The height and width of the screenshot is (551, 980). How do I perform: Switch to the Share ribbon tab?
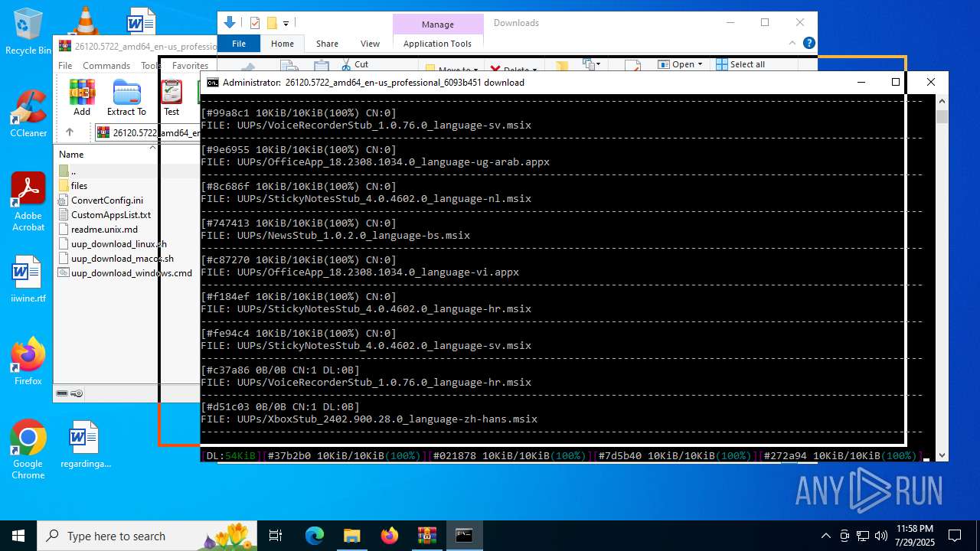327,44
